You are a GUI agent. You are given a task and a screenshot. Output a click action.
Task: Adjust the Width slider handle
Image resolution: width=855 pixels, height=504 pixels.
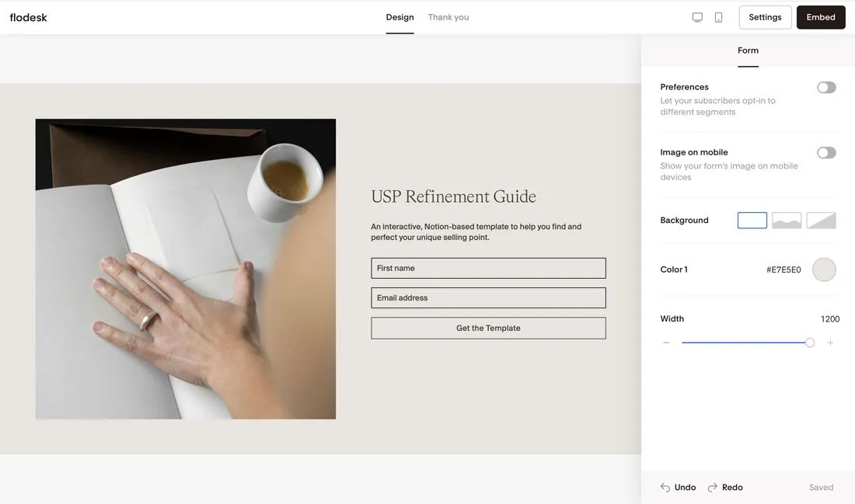tap(808, 340)
